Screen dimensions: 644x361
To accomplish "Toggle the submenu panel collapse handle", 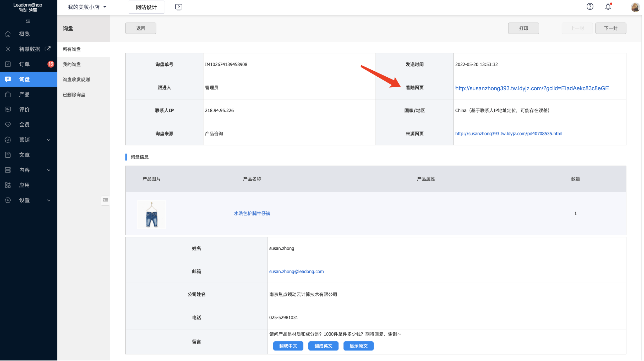I will 105,201.
